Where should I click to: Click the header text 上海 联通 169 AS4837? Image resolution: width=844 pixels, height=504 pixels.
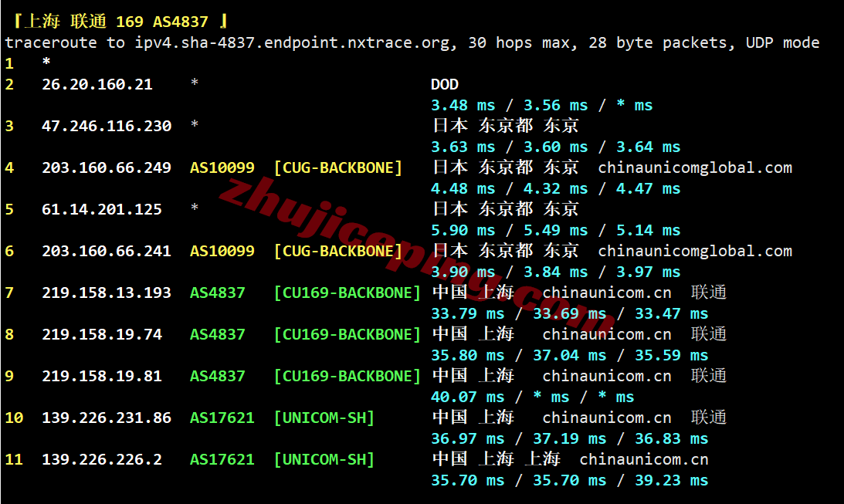(117, 22)
